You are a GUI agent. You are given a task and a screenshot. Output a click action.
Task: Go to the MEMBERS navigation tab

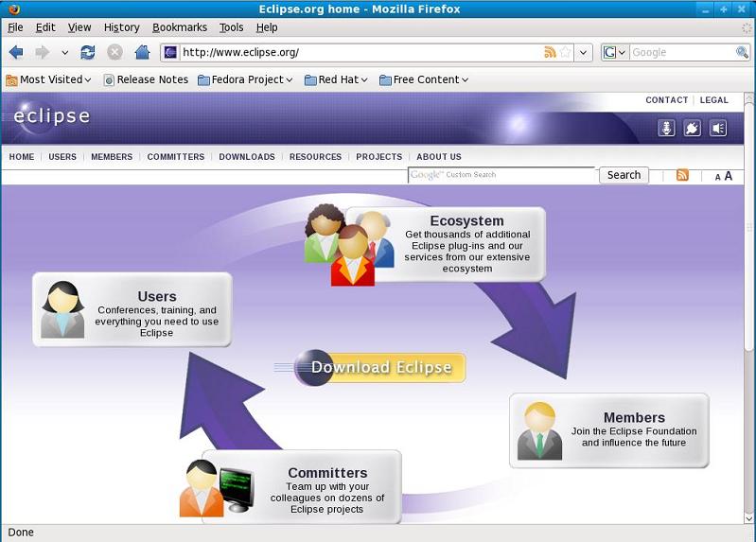coord(112,157)
